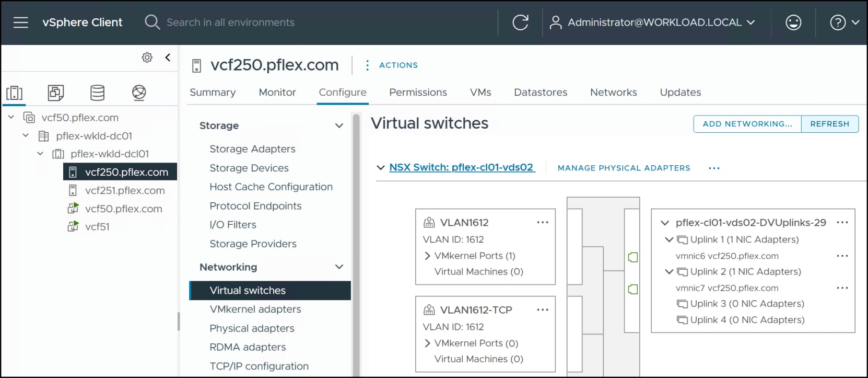Screen dimensions: 868x378
Task: Click the pflex-wkld-dc01 datacenter icon
Action: tap(44, 136)
